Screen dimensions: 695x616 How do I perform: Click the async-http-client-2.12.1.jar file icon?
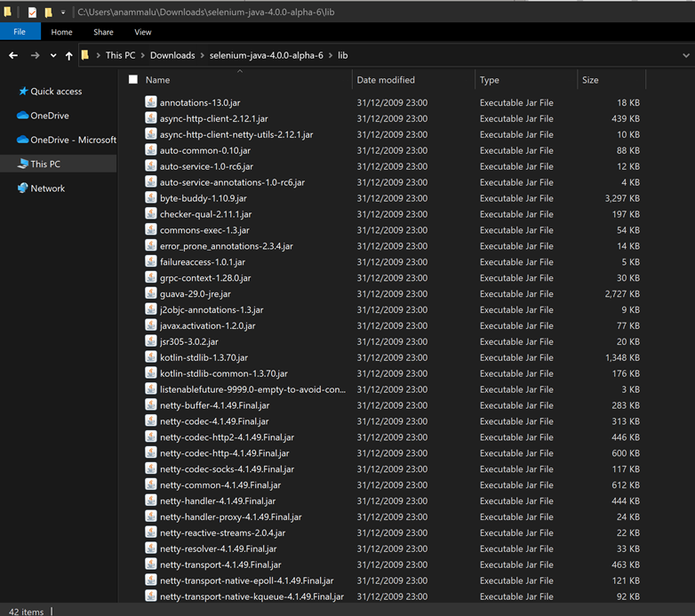point(151,118)
